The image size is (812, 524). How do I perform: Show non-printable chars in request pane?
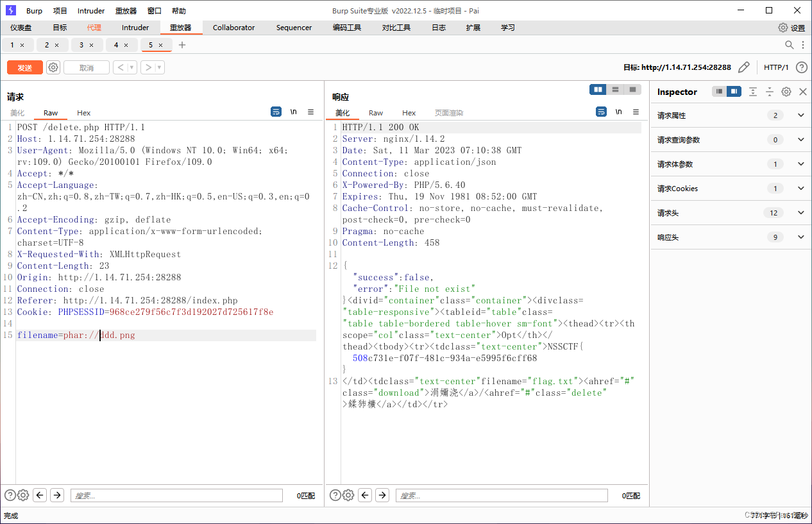[x=294, y=112]
